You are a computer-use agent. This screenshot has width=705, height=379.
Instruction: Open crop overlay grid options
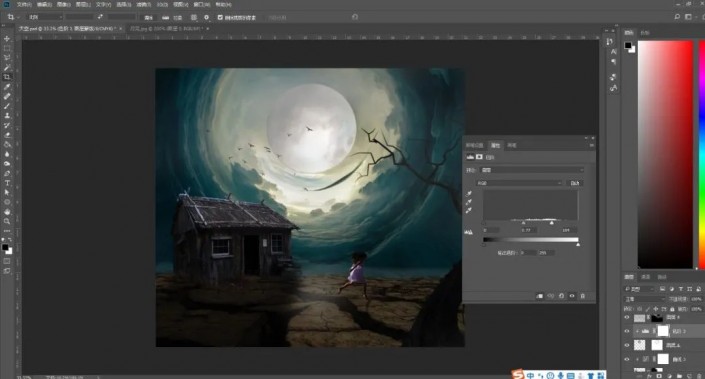(x=194, y=17)
